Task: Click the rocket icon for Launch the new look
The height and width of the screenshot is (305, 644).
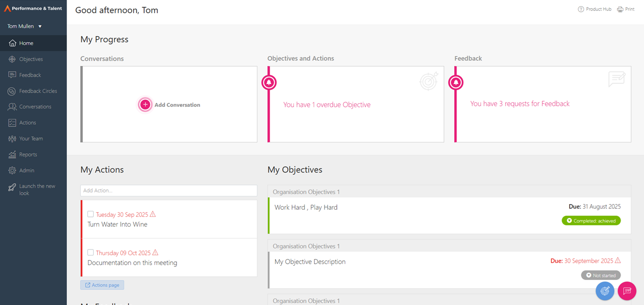Action: [x=12, y=188]
